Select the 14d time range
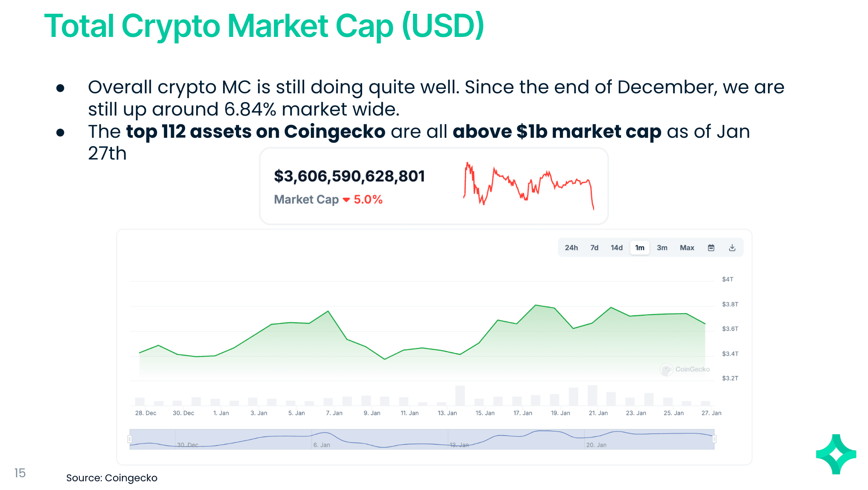Screen dimensions: 868x490 [x=616, y=248]
